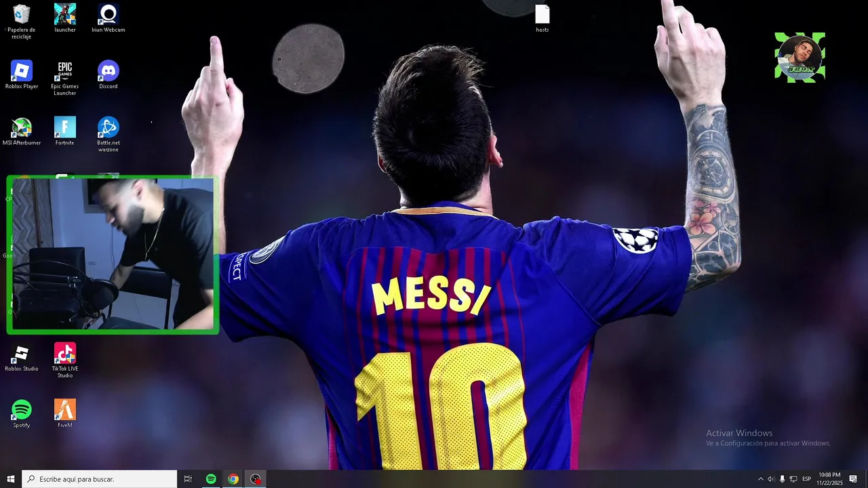This screenshot has height=488, width=868.
Task: Select the hosts file on the desktop
Action: coord(542,18)
